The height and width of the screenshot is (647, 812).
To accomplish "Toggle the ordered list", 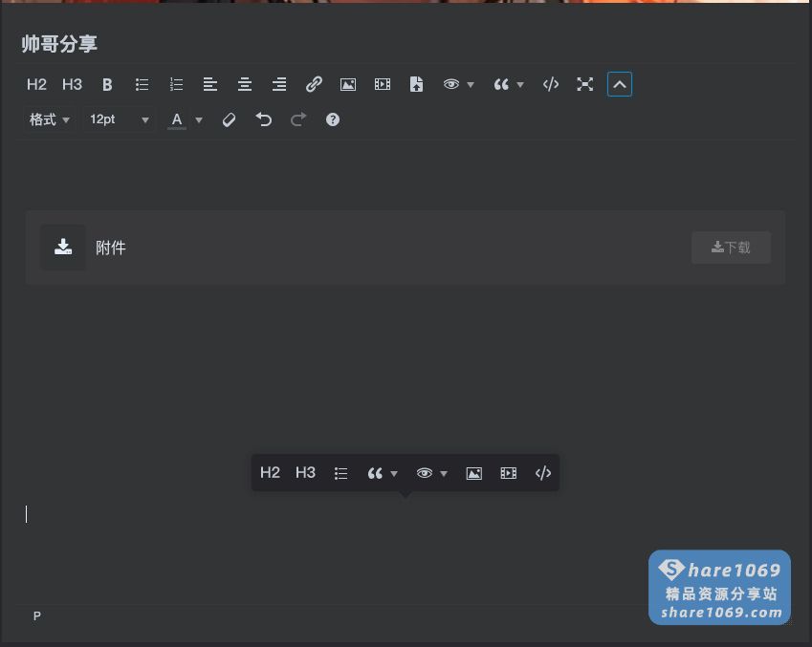I will pos(176,84).
